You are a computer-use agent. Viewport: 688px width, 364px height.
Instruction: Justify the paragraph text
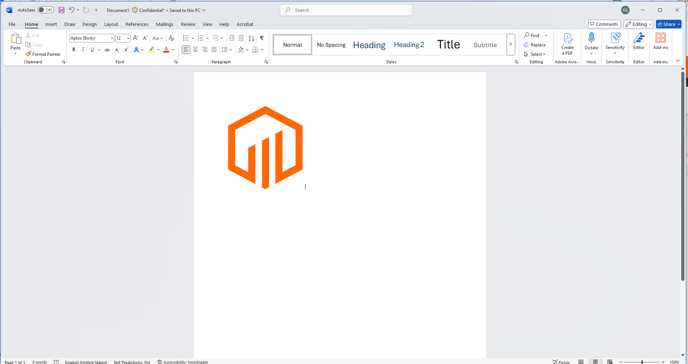click(214, 50)
